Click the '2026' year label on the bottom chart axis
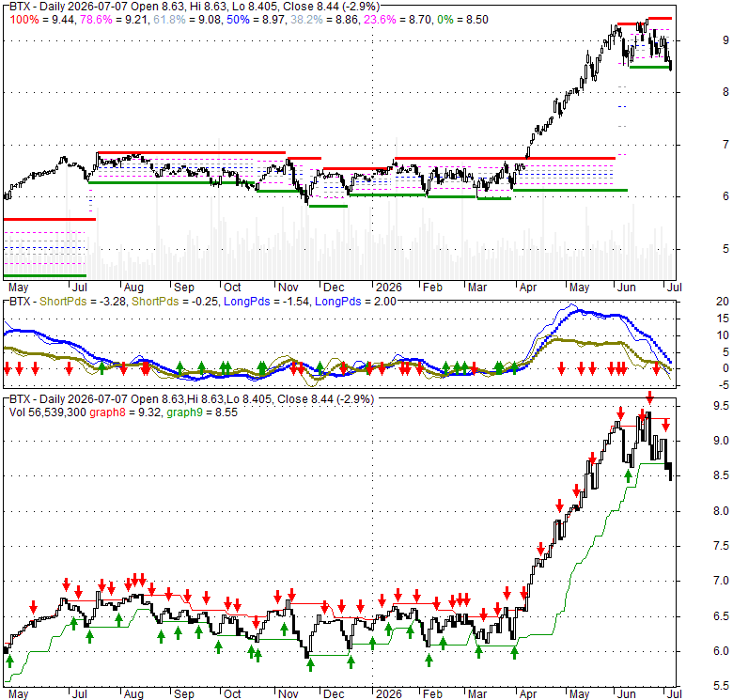 point(389,694)
